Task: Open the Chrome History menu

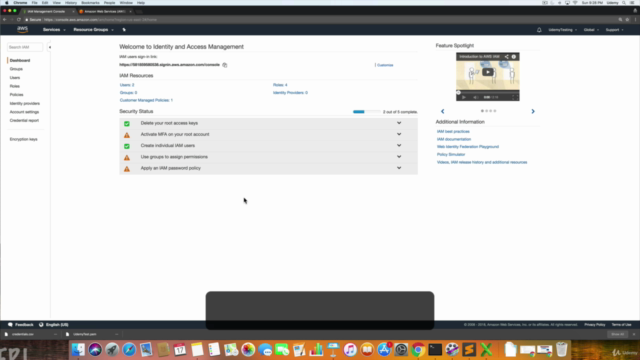Action: point(71,3)
